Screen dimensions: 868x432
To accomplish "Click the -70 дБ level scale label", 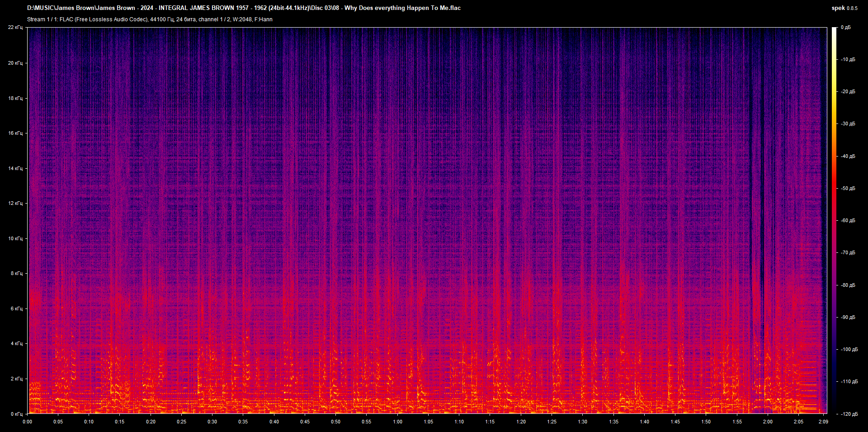I will (848, 253).
